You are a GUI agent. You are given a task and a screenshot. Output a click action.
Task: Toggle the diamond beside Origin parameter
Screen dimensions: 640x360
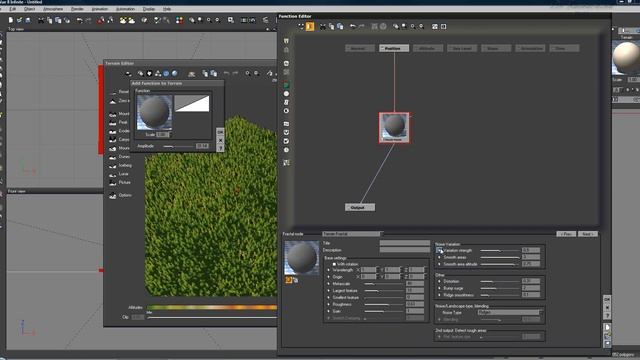pyautogui.click(x=329, y=277)
